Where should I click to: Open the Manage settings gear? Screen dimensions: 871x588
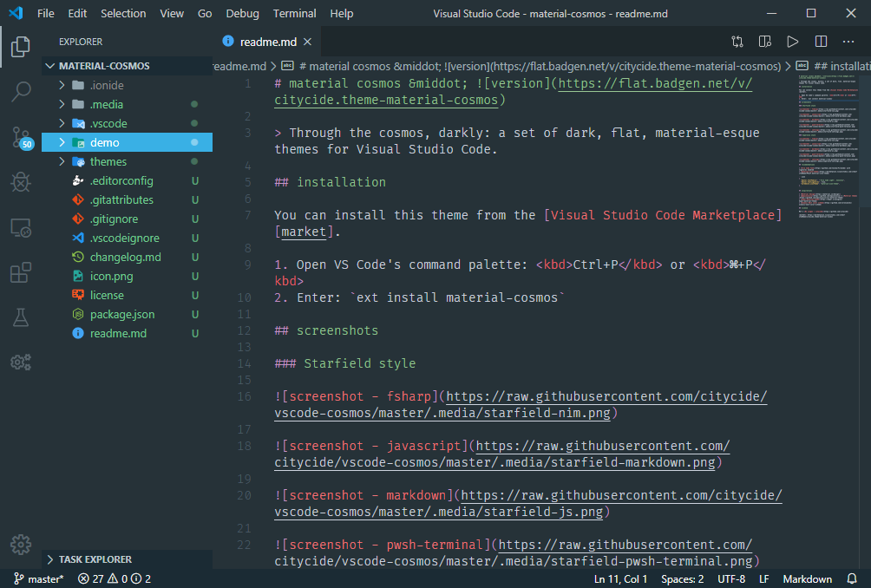pyautogui.click(x=21, y=545)
